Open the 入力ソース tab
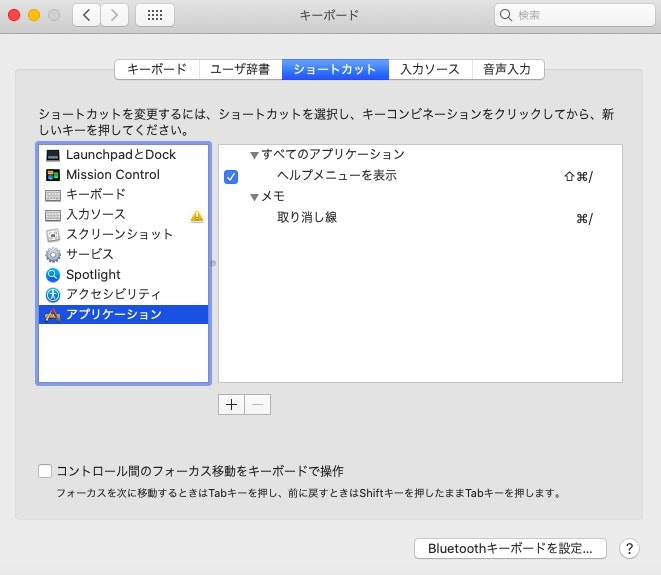Viewport: 661px width, 575px height. click(430, 69)
